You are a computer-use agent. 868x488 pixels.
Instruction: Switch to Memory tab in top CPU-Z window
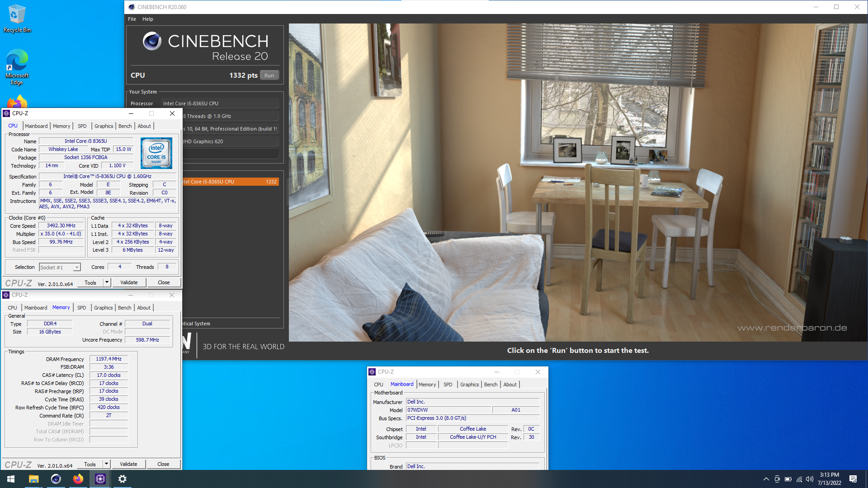61,126
